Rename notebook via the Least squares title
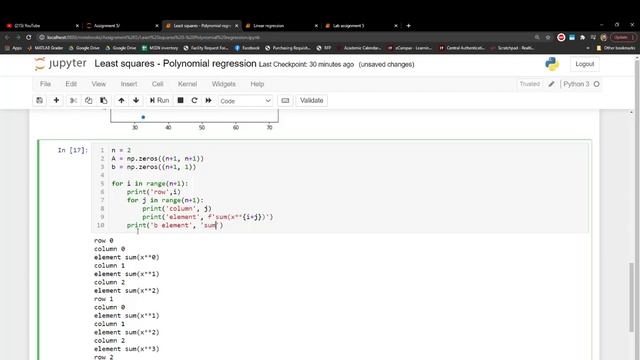 pos(175,64)
